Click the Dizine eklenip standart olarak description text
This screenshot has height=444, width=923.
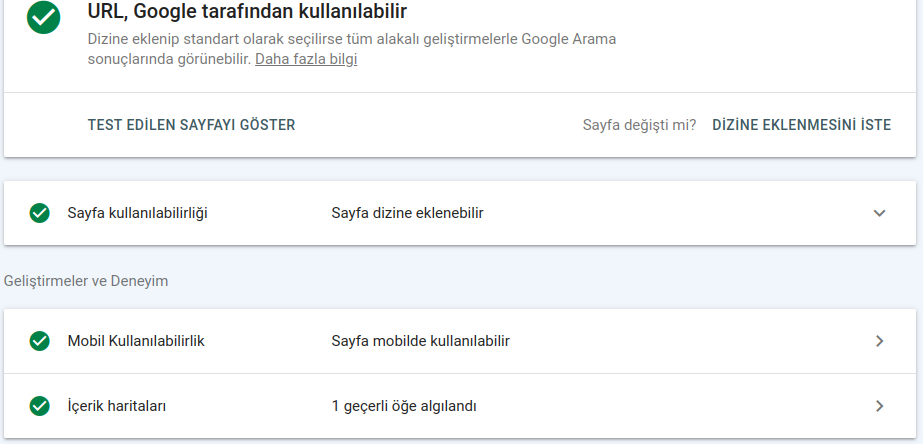(352, 49)
